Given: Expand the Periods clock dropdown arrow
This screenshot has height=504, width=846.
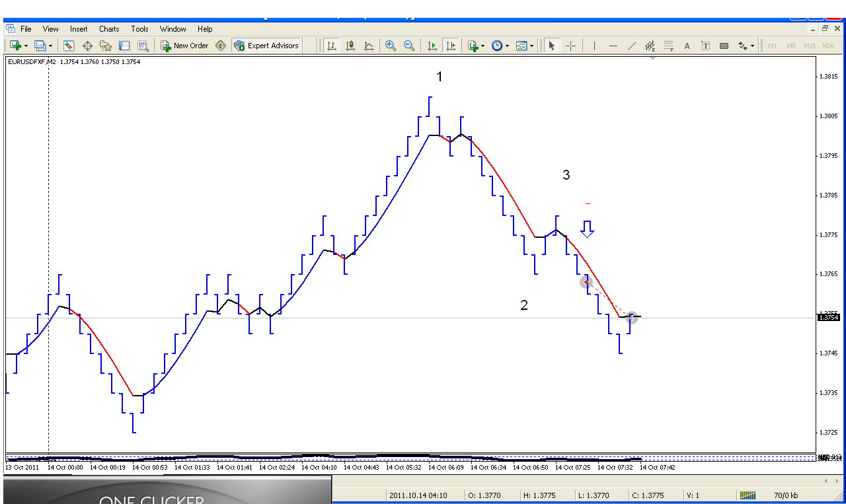Looking at the screenshot, I should tap(507, 46).
